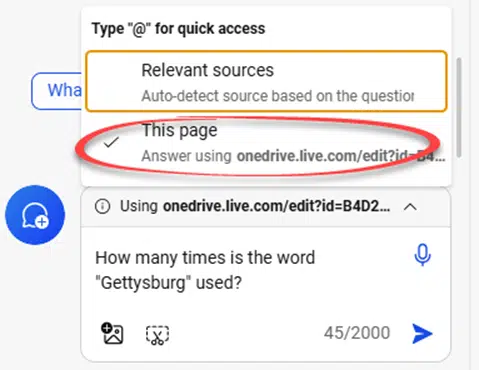This screenshot has width=479, height=370.
Task: Send the Gettysburg question with arrow icon
Action: 422,333
